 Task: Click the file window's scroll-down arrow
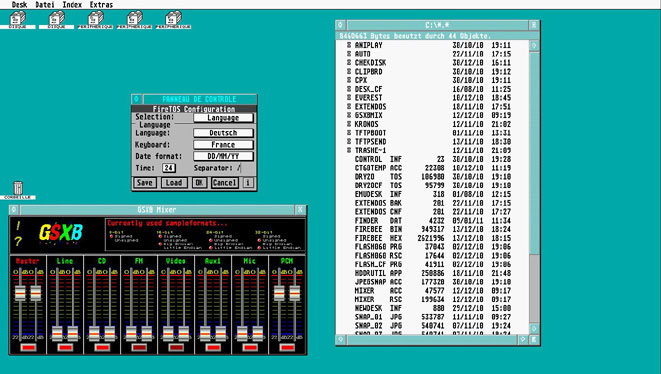coord(534,328)
